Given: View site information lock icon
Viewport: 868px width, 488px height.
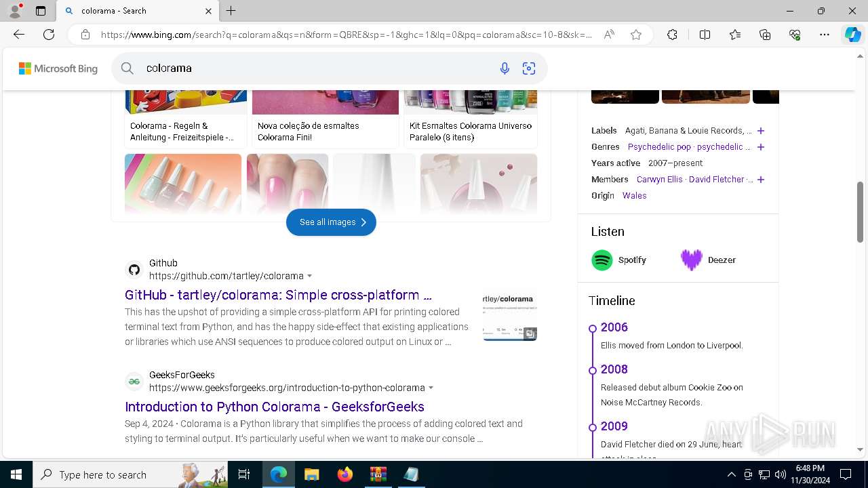Looking at the screenshot, I should click(85, 35).
